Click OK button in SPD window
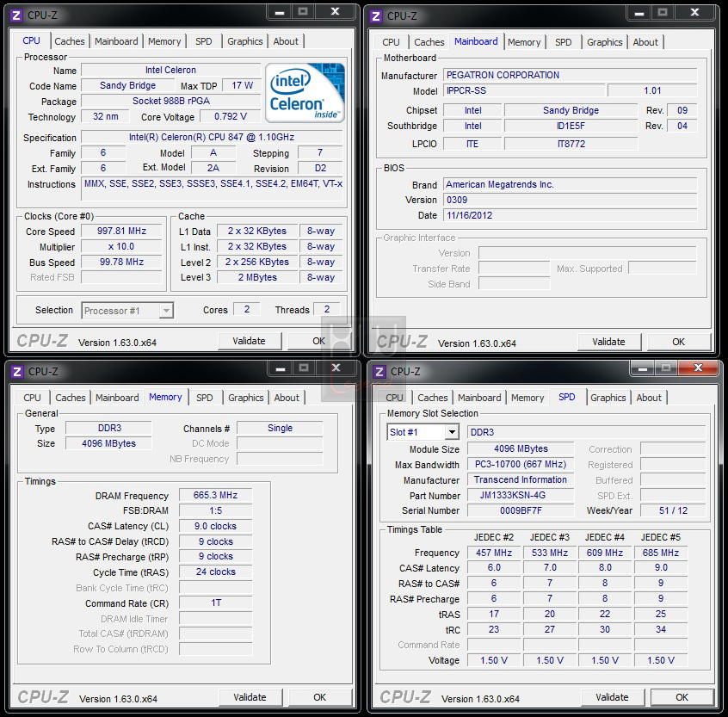 tap(682, 697)
